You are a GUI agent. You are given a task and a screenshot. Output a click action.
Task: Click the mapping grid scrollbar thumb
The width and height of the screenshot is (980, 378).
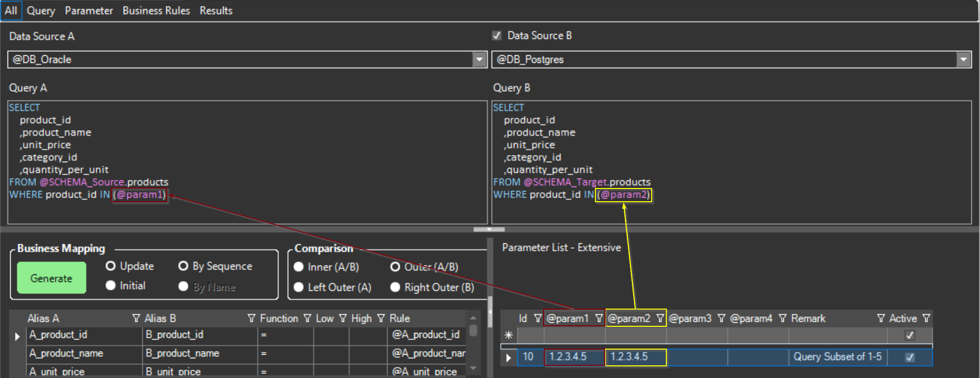click(473, 330)
